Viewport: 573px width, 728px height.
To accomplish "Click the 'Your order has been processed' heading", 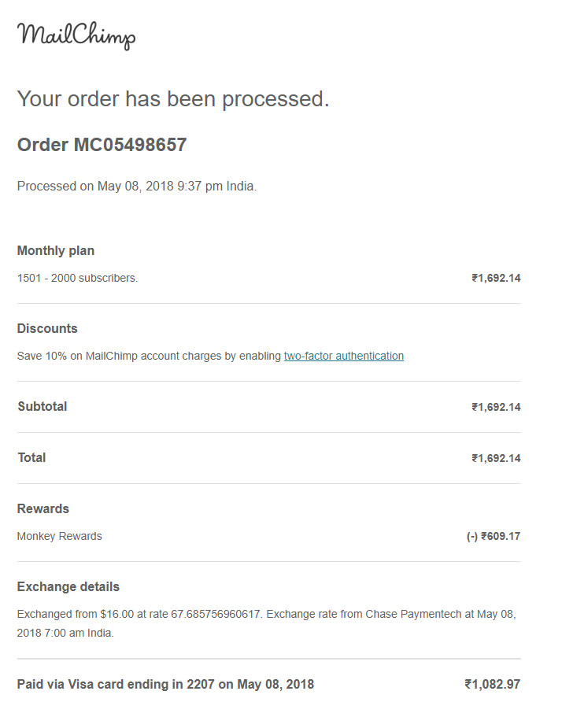I will (x=173, y=99).
